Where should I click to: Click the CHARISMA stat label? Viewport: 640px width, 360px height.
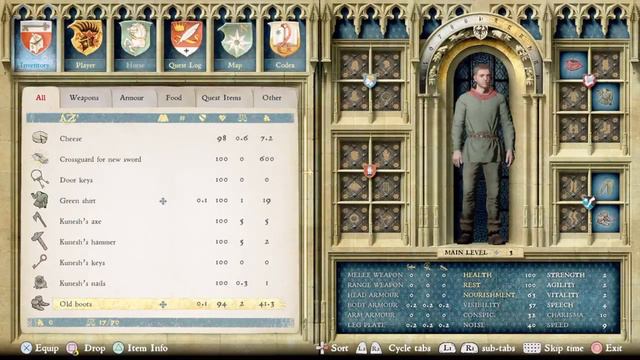pos(566,315)
